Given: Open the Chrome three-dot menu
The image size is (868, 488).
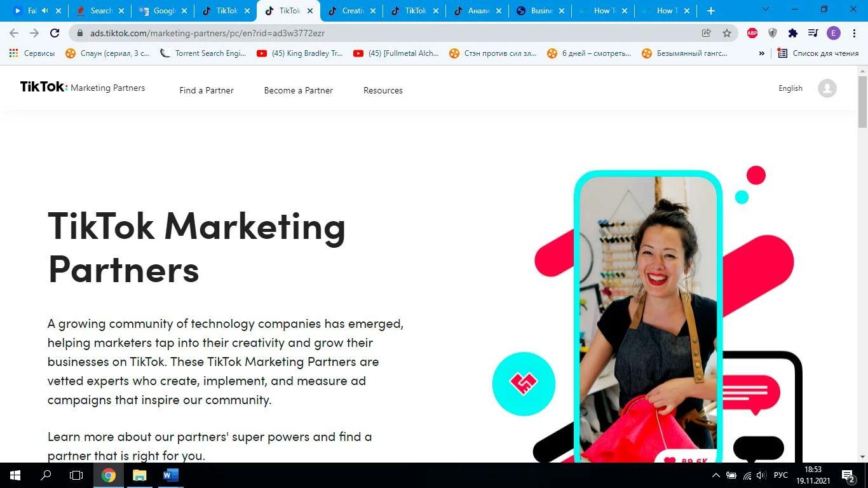Looking at the screenshot, I should 854,33.
